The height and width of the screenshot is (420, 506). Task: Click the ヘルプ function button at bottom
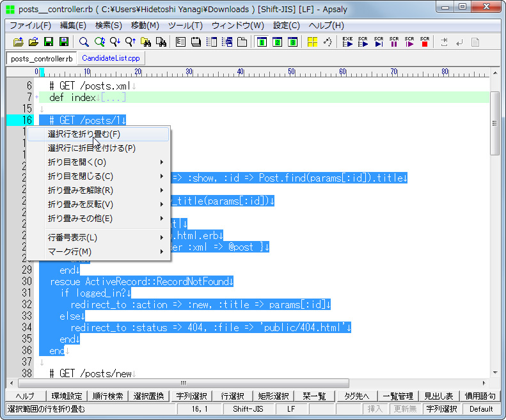26,396
